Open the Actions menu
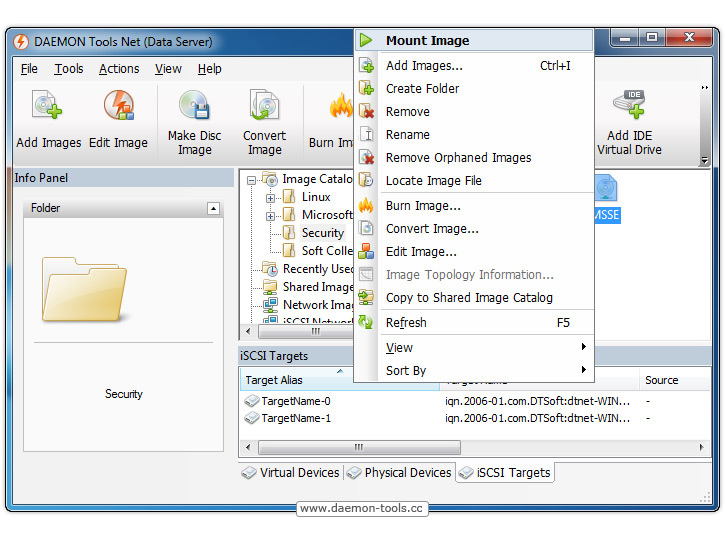 tap(119, 69)
